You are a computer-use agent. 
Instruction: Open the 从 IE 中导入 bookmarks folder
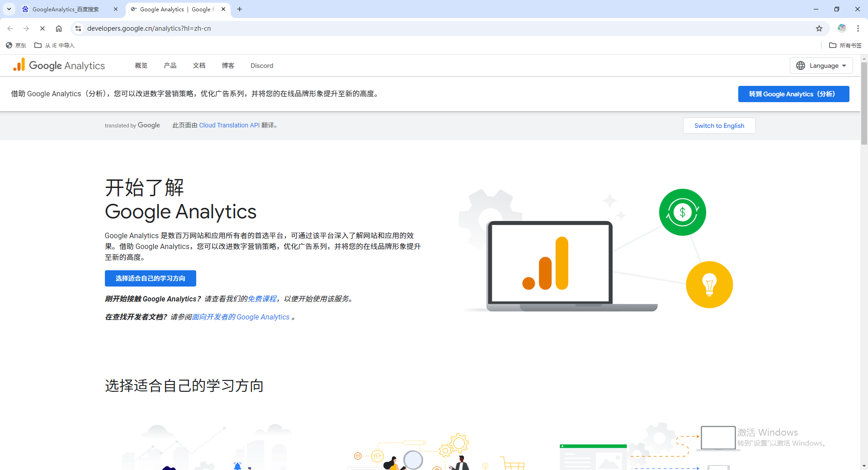tap(55, 45)
